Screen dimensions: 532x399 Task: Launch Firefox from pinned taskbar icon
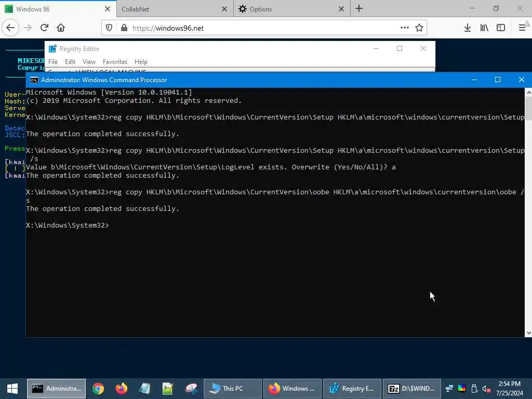122,389
